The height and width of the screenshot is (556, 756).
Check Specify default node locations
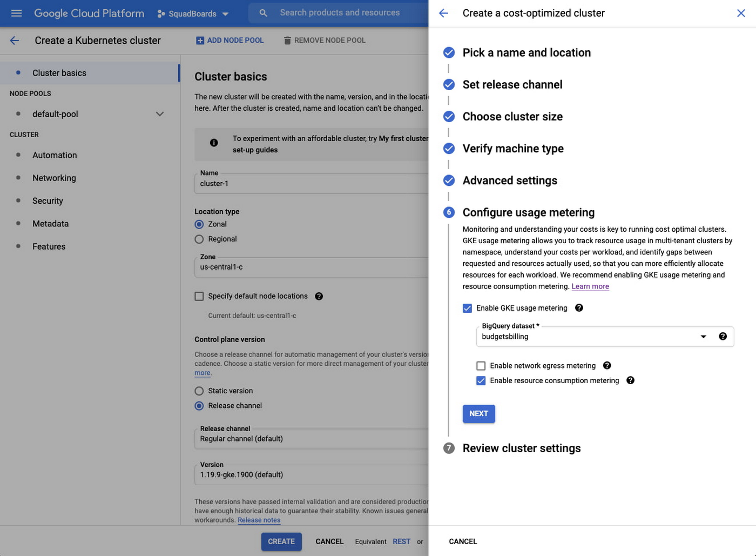tap(199, 296)
